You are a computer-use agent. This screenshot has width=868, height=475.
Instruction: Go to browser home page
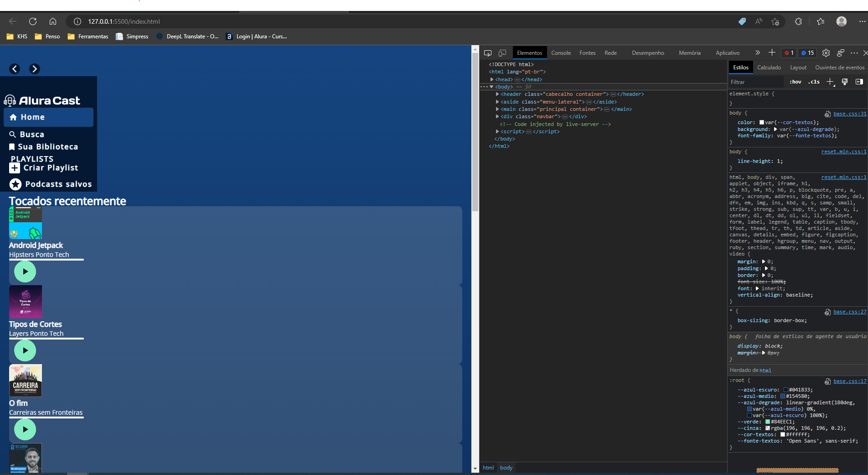point(53,21)
